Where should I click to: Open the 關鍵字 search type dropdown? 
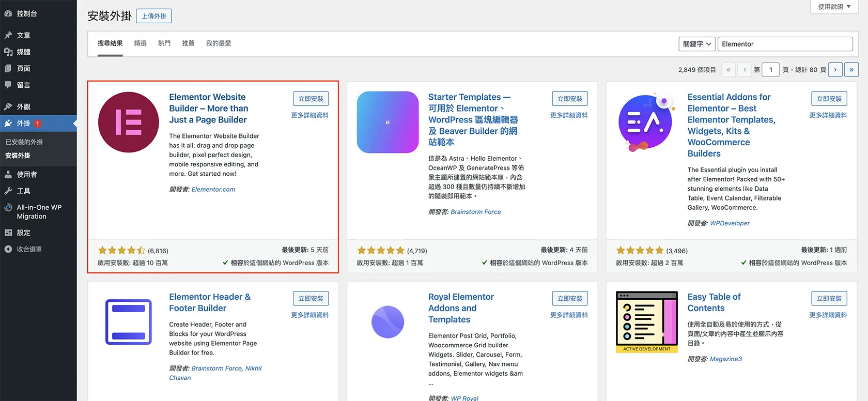(x=697, y=44)
